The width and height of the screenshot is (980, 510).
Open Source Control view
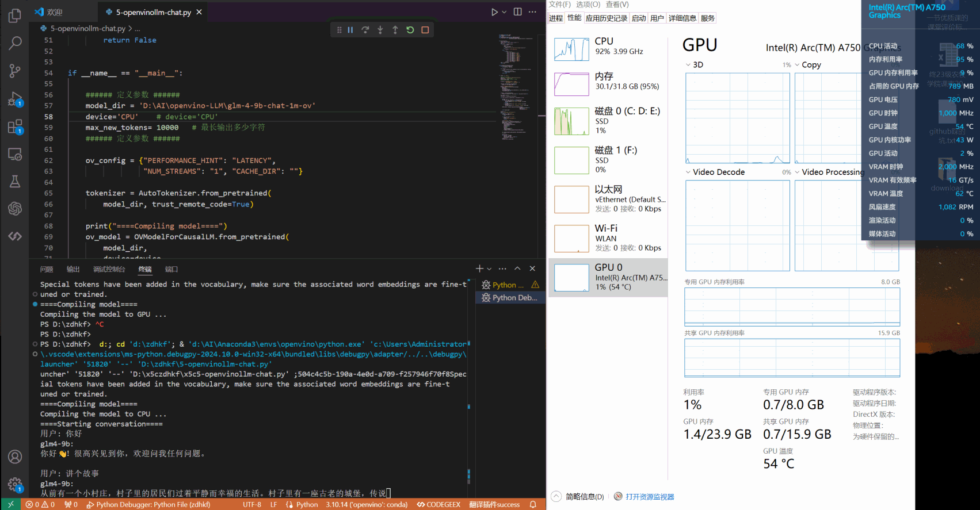pos(15,71)
